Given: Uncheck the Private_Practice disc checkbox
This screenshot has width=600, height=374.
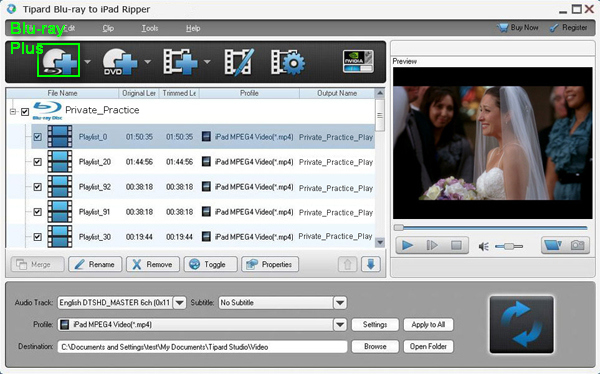Looking at the screenshot, I should tap(25, 112).
